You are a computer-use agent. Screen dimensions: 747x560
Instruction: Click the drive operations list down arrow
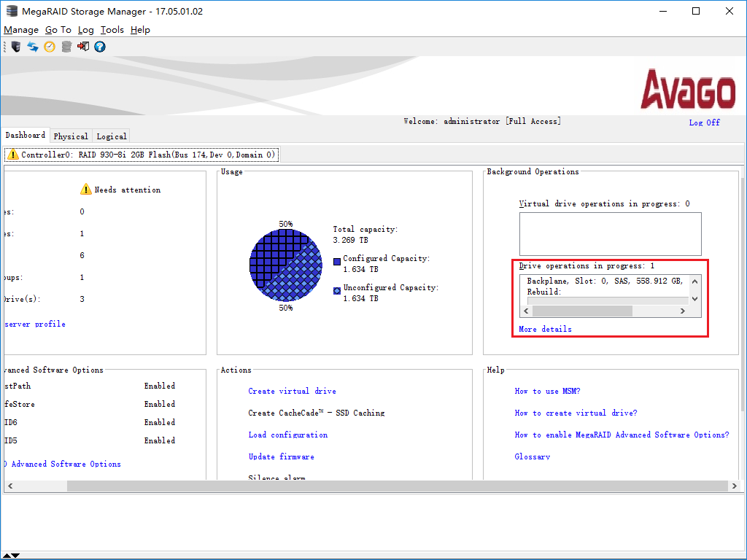pos(694,298)
